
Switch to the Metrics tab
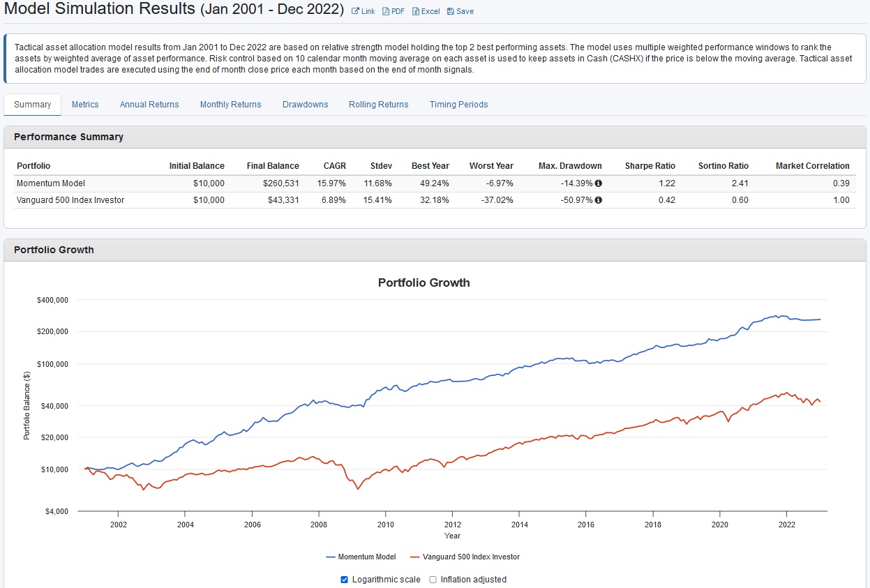point(85,104)
